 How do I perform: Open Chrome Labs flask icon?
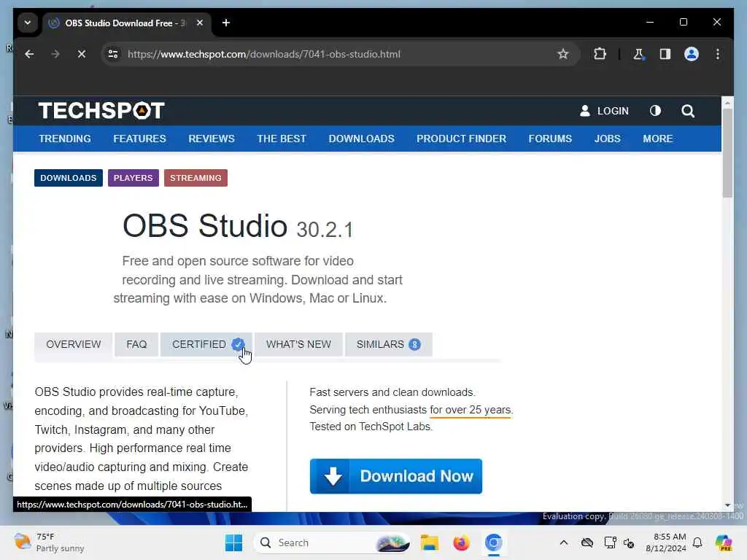[x=638, y=54]
